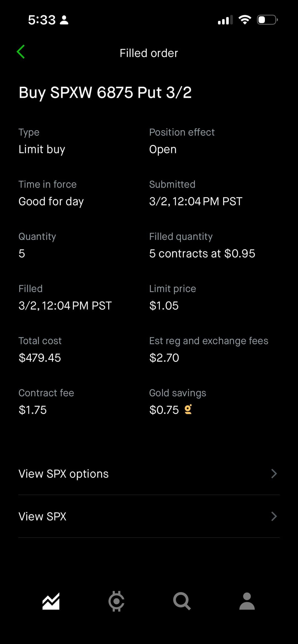Tap the Wi-Fi status icon

(x=244, y=20)
